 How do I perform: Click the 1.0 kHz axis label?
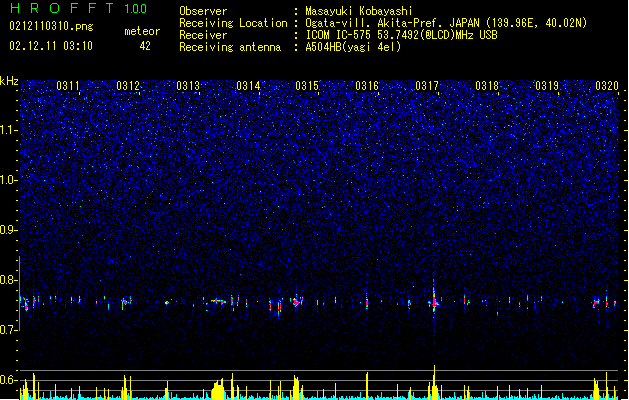point(9,180)
